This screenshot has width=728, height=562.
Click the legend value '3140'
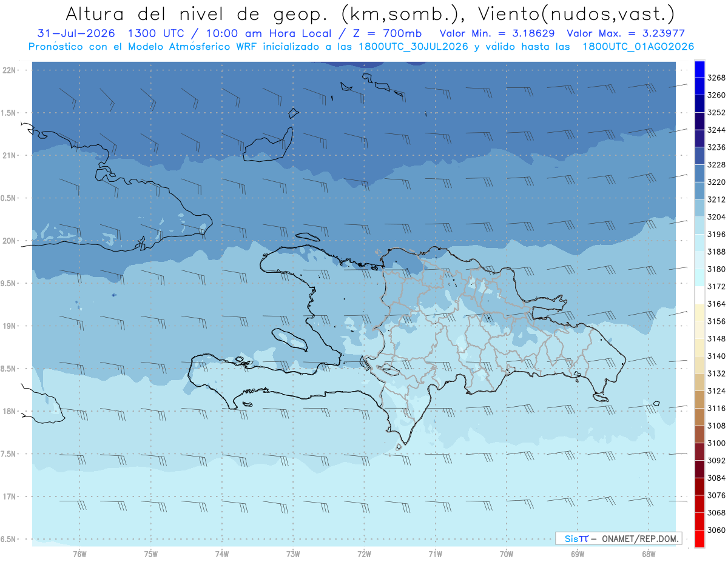tap(716, 356)
